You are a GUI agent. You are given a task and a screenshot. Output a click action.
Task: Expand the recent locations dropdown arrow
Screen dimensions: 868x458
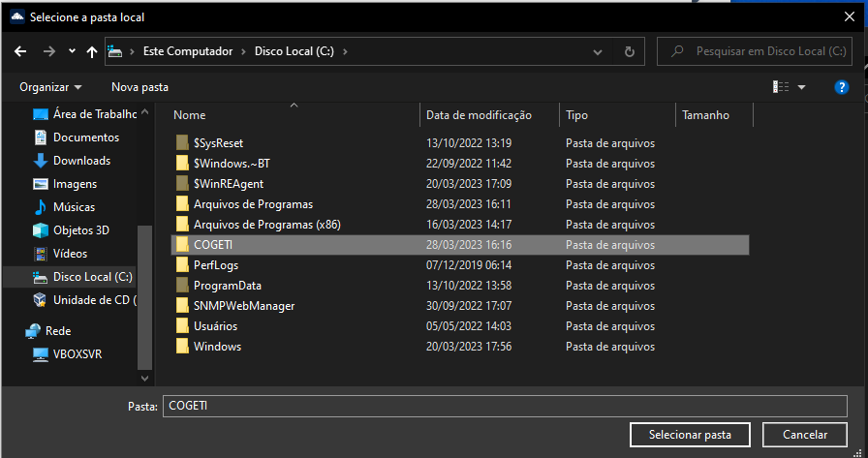71,52
